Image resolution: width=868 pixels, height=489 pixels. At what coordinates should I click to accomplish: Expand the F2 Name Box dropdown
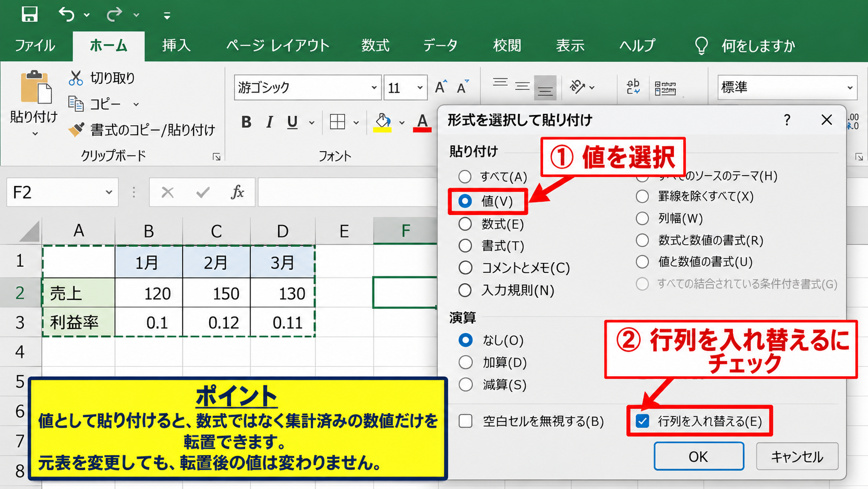click(x=109, y=192)
